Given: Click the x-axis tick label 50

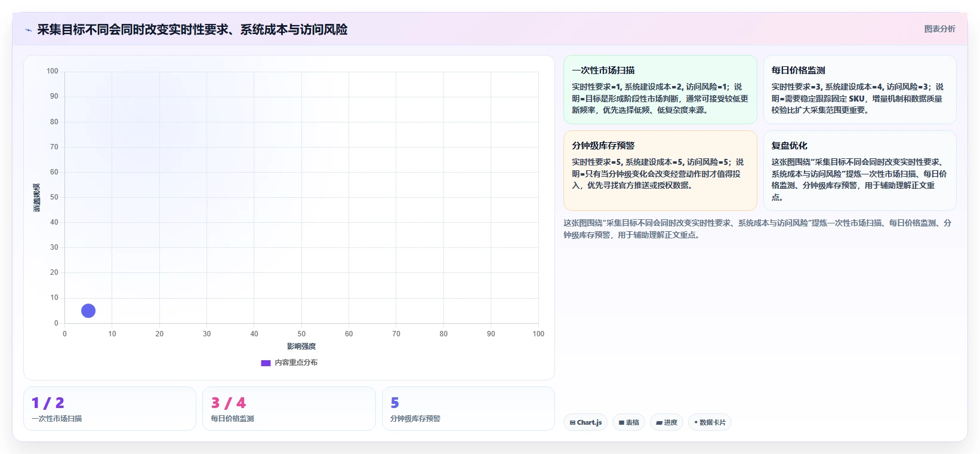Looking at the screenshot, I should click(301, 334).
